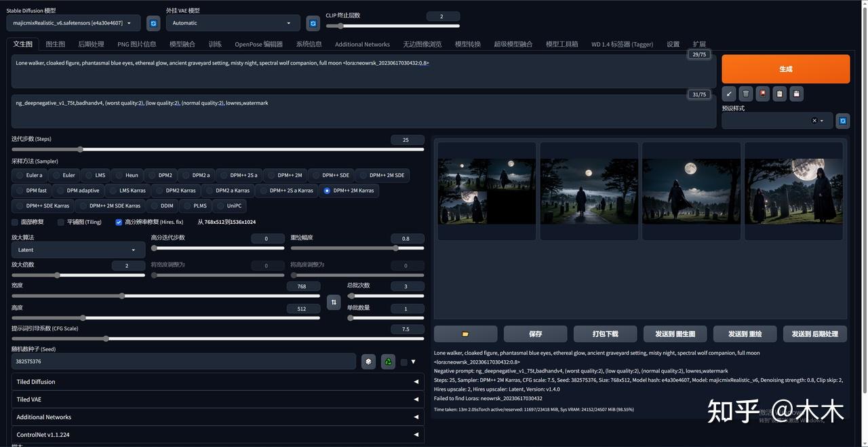Refresh the Stable Diffusion model list

pyautogui.click(x=153, y=23)
